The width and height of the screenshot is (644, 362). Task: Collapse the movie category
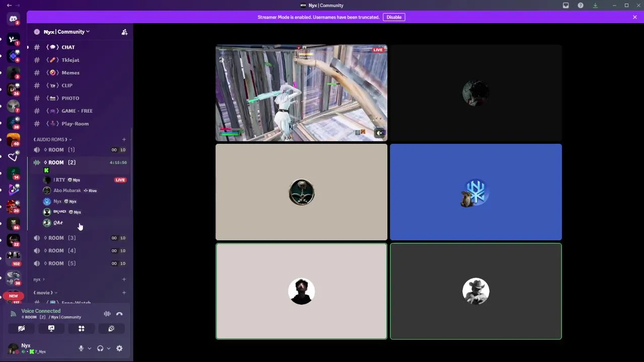pyautogui.click(x=45, y=293)
